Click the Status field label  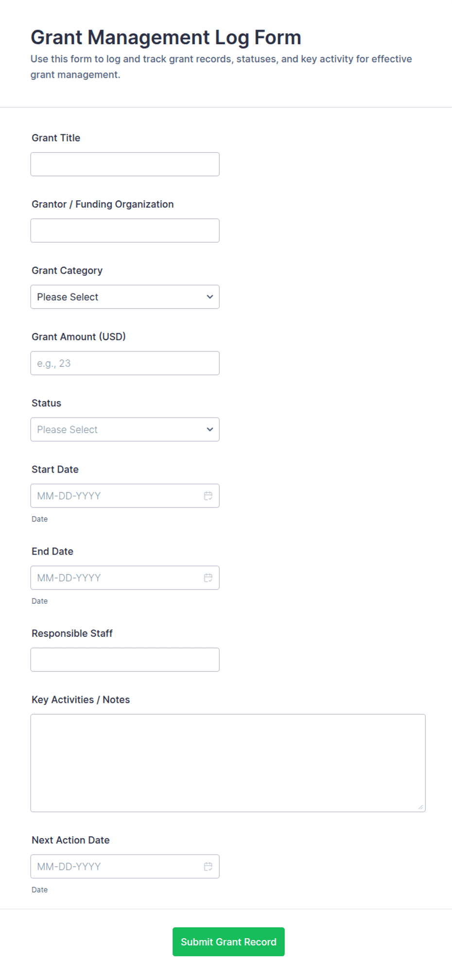[x=46, y=403]
